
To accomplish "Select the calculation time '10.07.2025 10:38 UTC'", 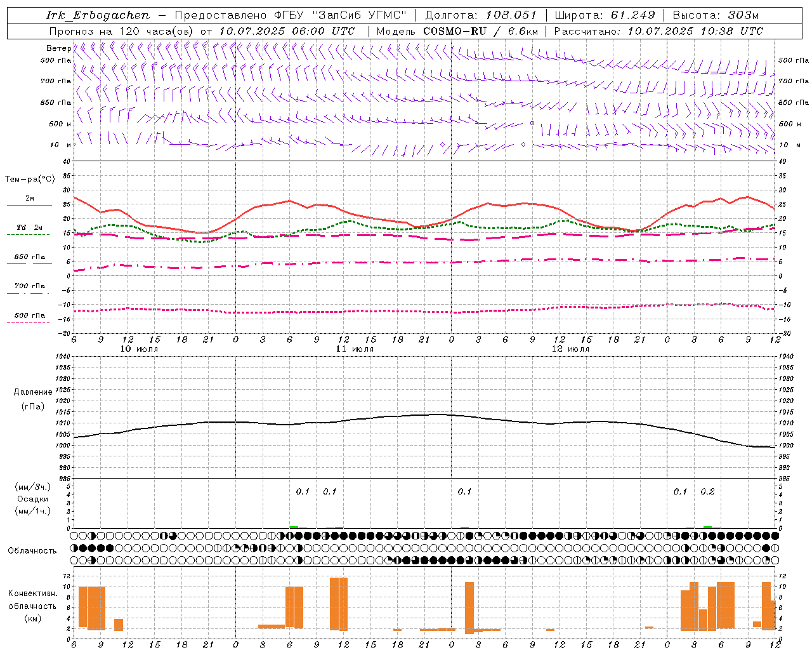I will [x=695, y=31].
